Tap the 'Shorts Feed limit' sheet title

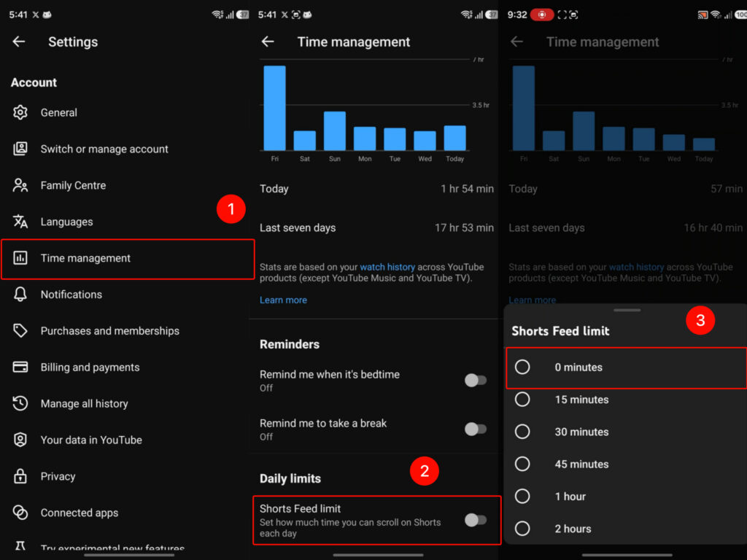tap(560, 331)
